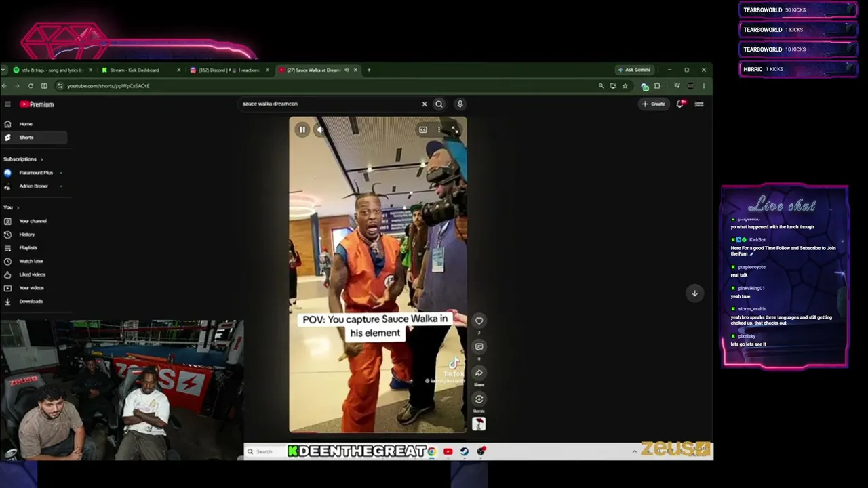The height and width of the screenshot is (488, 868).
Task: Toggle closed captions on the Short
Action: point(423,129)
